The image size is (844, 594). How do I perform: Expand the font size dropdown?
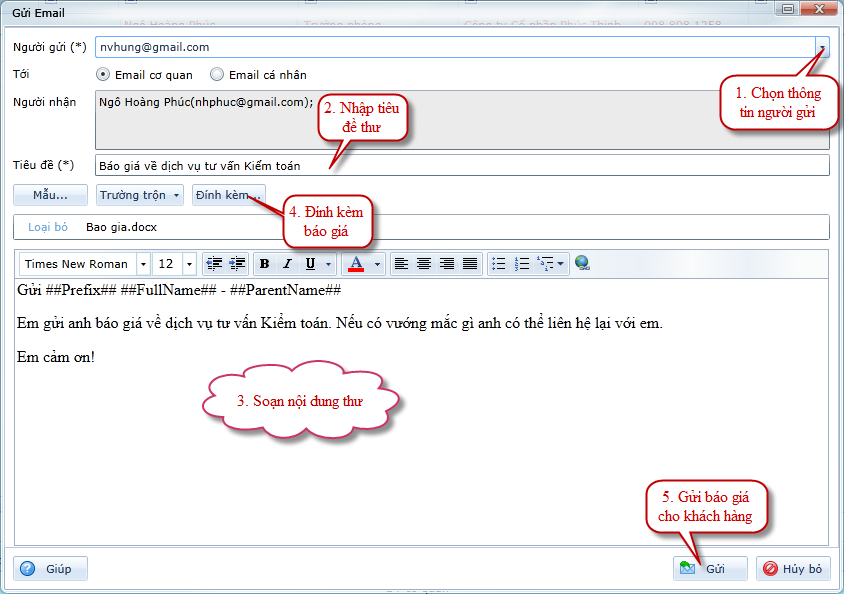189,264
